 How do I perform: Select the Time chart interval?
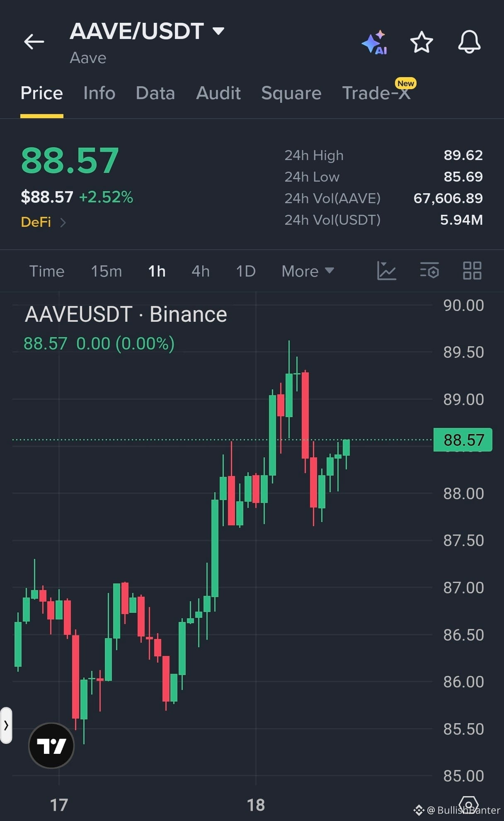47,271
